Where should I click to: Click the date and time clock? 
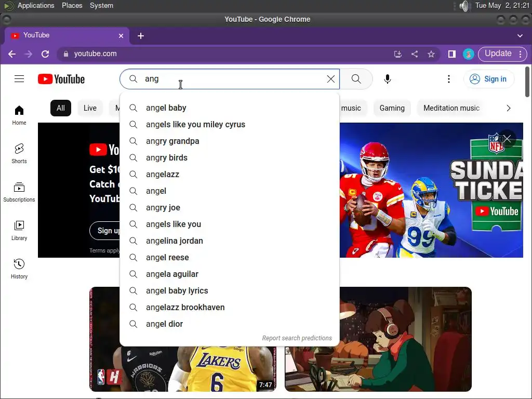point(502,5)
